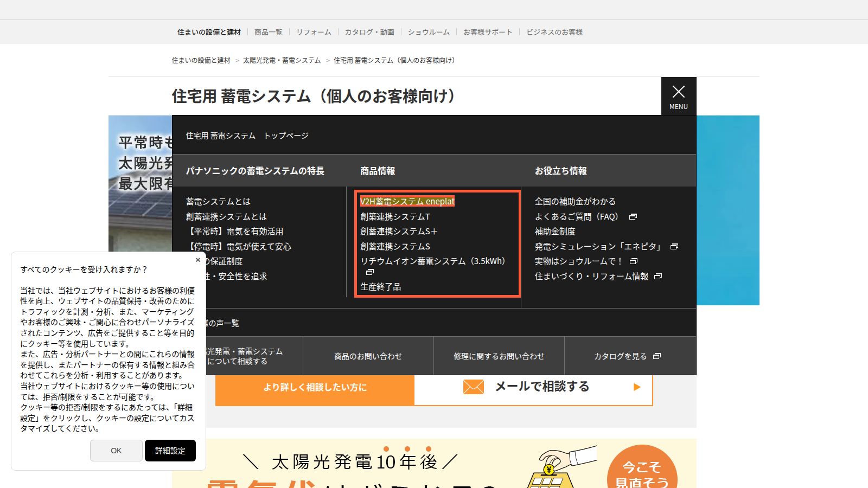The image size is (868, 488).
Task: Click the orange arrow beside メールで相談する
Action: click(637, 387)
